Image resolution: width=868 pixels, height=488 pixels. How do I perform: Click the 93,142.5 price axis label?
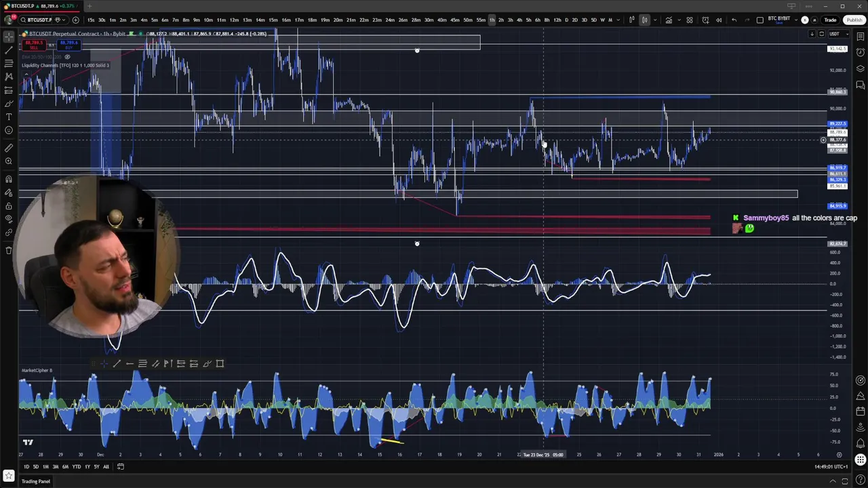[837, 49]
